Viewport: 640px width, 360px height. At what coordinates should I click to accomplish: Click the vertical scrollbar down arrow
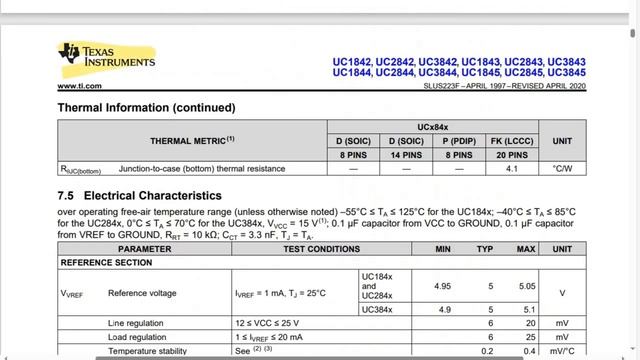click(x=633, y=349)
